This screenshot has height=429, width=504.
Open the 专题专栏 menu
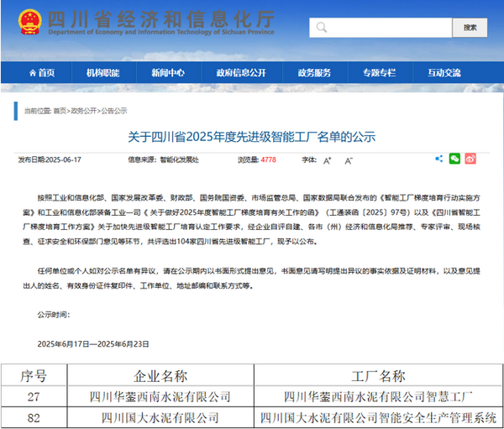click(x=379, y=73)
